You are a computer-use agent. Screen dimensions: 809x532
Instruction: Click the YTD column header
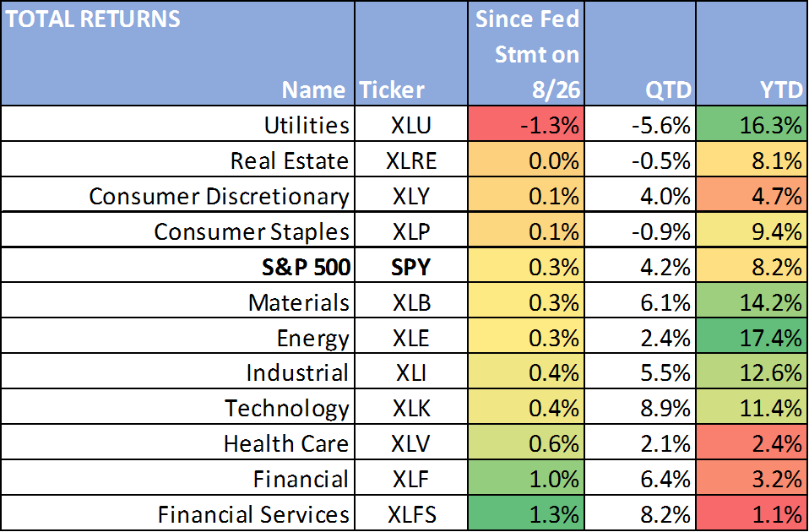point(752,54)
